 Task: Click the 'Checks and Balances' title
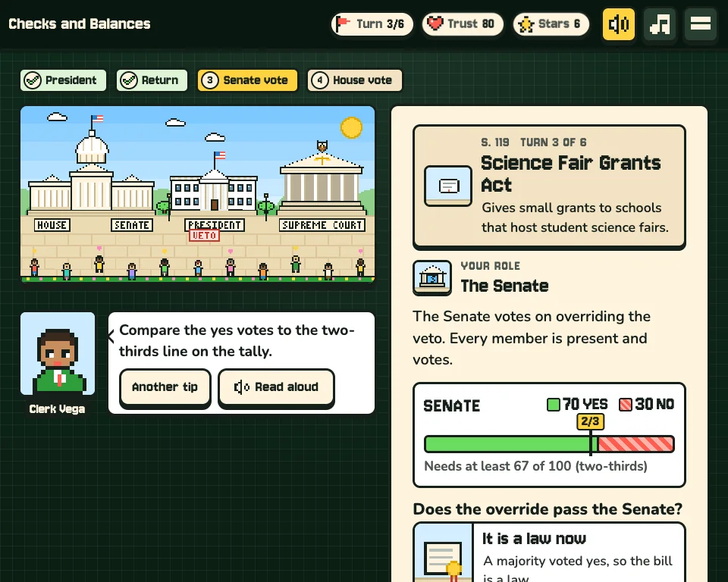[80, 23]
